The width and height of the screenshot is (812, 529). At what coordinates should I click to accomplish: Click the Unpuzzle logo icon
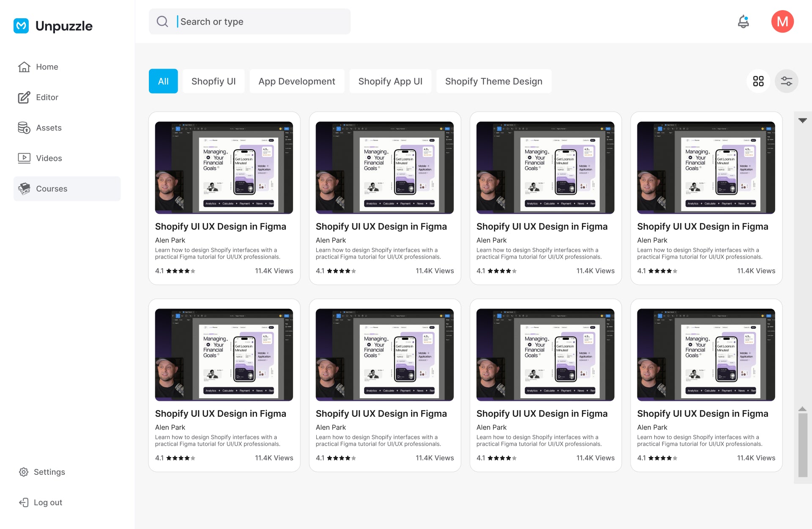21,26
